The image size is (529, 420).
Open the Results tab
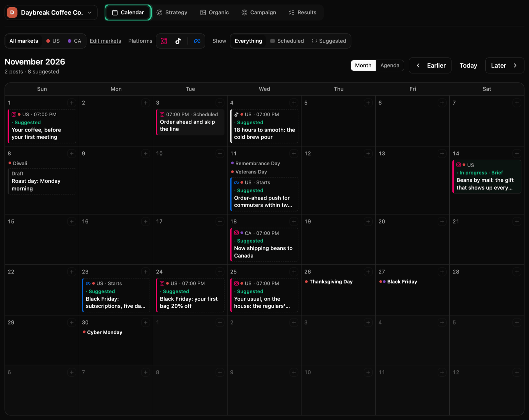(x=303, y=13)
